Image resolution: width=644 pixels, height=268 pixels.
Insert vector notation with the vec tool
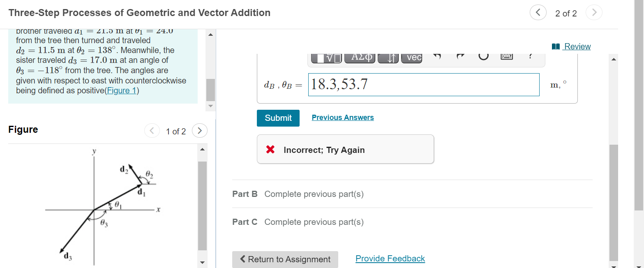411,58
